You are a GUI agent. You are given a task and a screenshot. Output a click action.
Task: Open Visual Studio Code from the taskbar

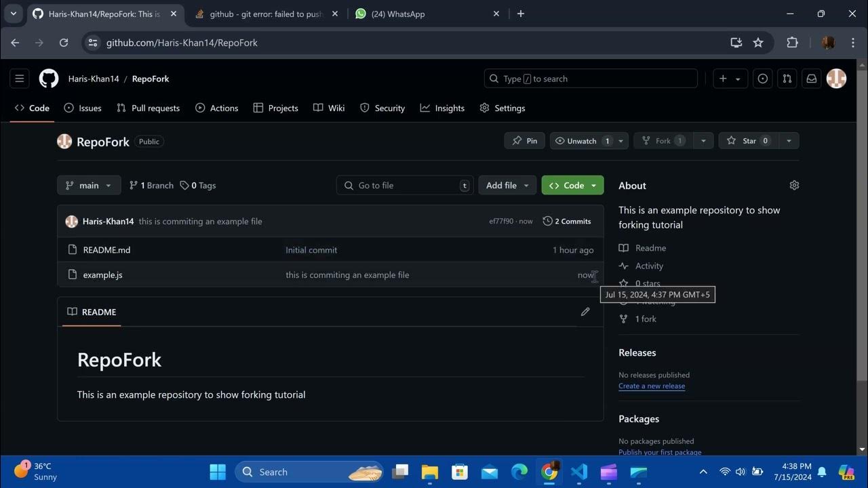click(x=579, y=472)
